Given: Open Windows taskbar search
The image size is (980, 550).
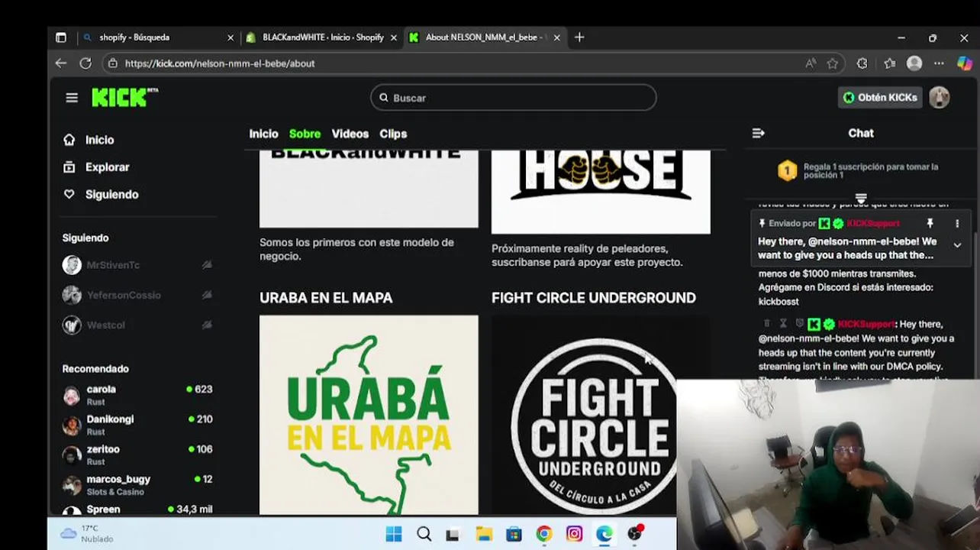Looking at the screenshot, I should tap(424, 534).
